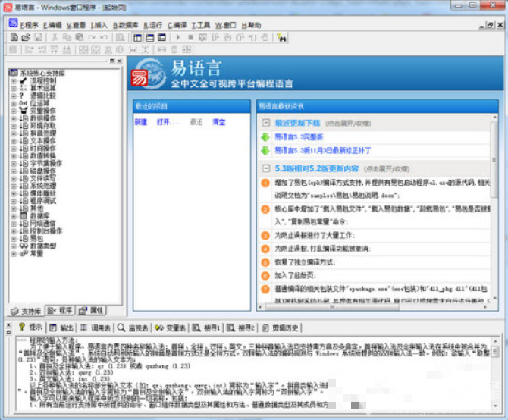
Task: Switch to the 剪辑历史 tab
Action: click(x=281, y=328)
